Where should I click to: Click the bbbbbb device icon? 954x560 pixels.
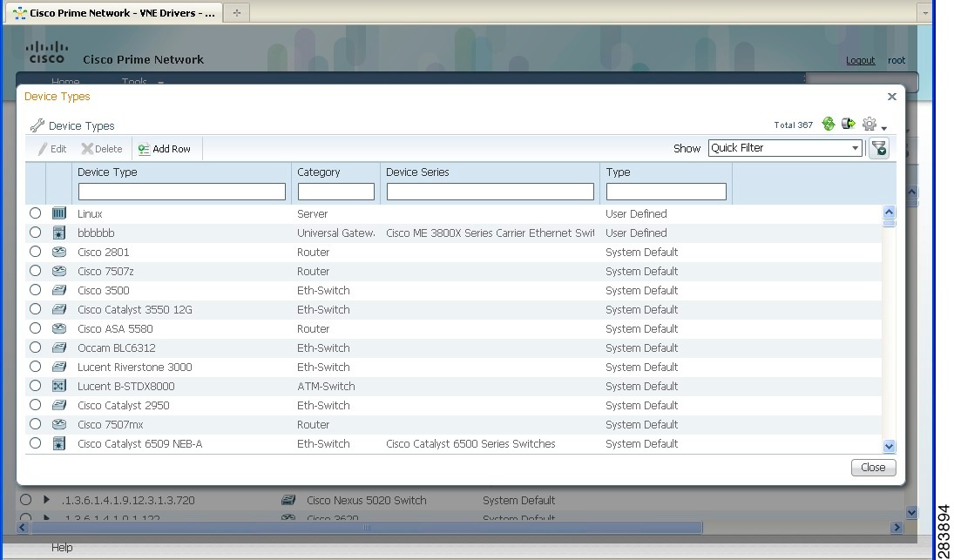click(59, 233)
